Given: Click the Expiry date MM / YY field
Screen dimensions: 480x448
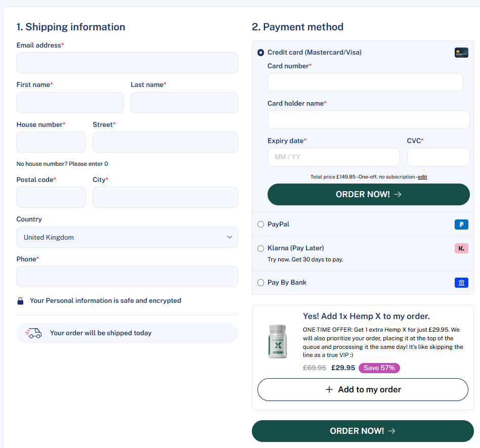Looking at the screenshot, I should [333, 157].
